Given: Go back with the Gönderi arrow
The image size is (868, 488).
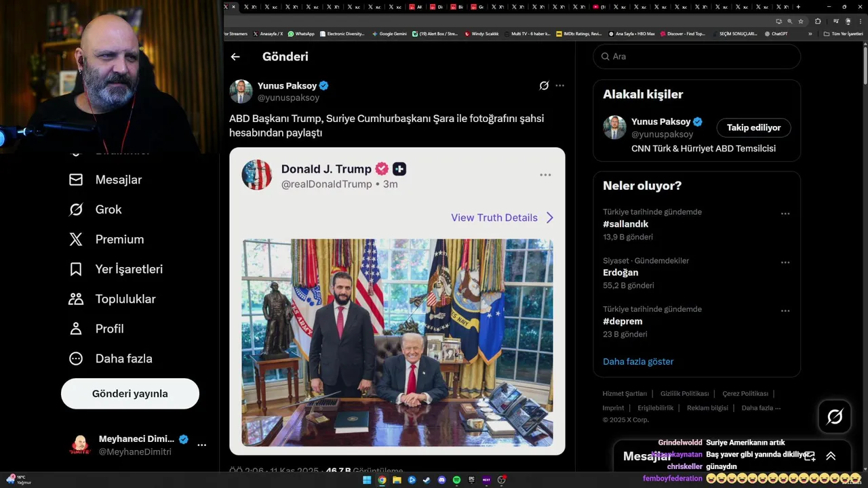Looking at the screenshot, I should (x=235, y=57).
